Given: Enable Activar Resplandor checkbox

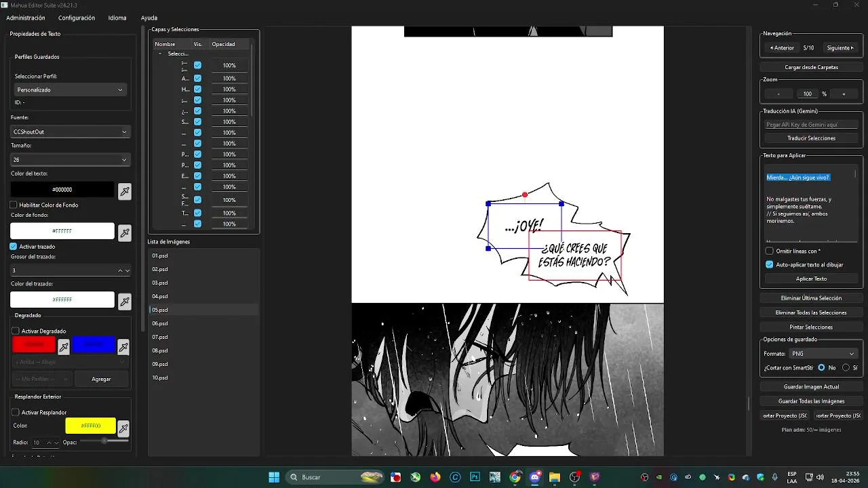Looking at the screenshot, I should tap(16, 412).
